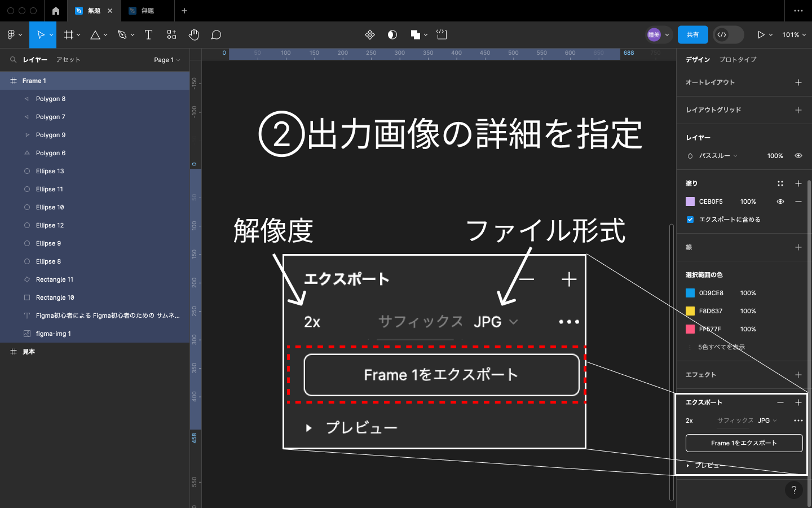Click the Frame 1をエクスポート button in right panel

pyautogui.click(x=744, y=443)
